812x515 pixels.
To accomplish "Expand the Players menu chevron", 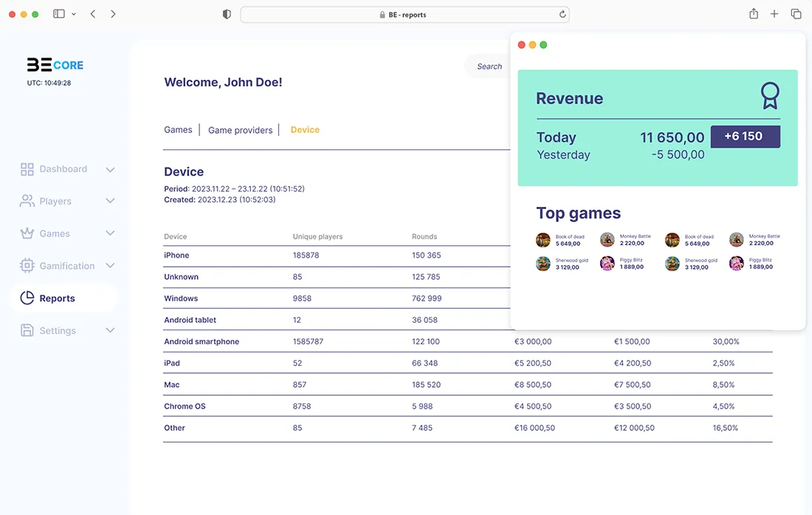I will [x=110, y=201].
